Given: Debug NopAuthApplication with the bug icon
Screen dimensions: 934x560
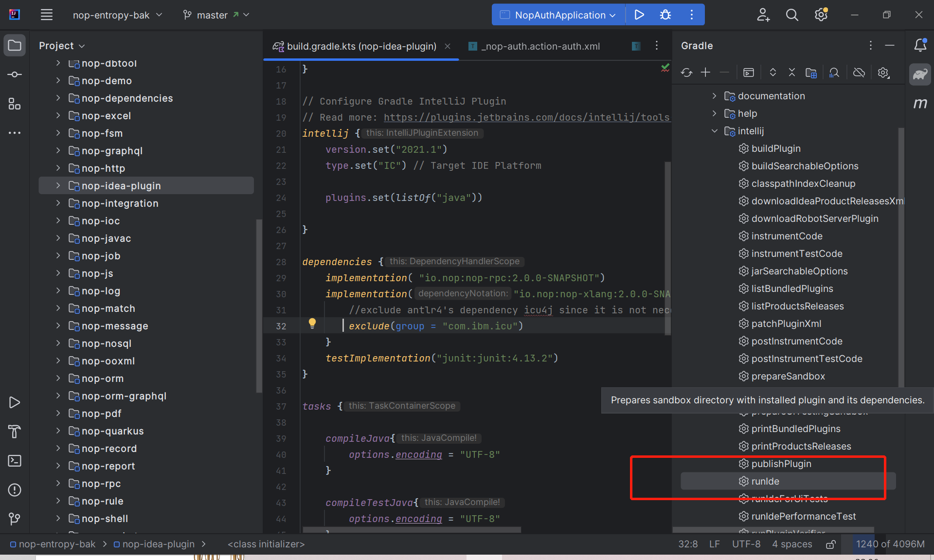Looking at the screenshot, I should pyautogui.click(x=665, y=15).
